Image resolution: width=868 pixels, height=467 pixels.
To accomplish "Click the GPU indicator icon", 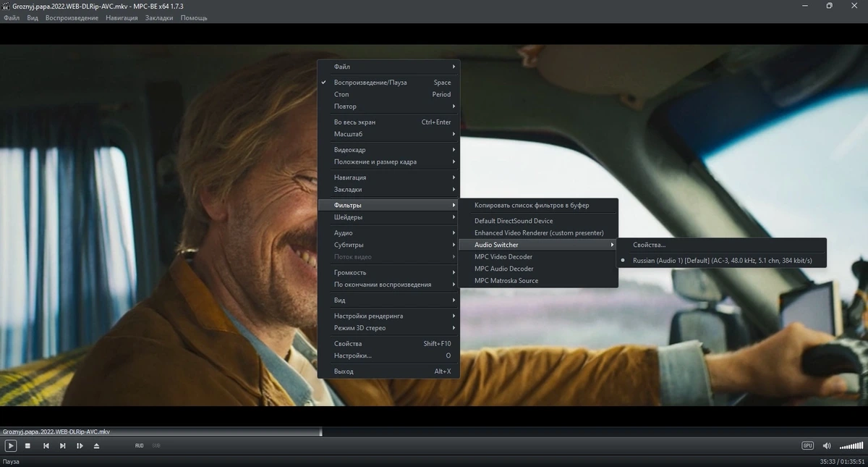I will point(808,446).
